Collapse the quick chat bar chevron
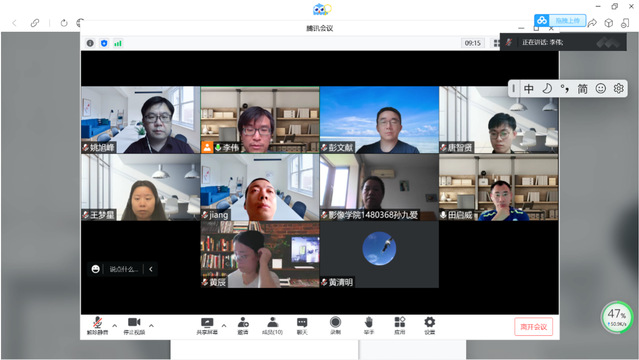This screenshot has height=360, width=639. [151, 269]
